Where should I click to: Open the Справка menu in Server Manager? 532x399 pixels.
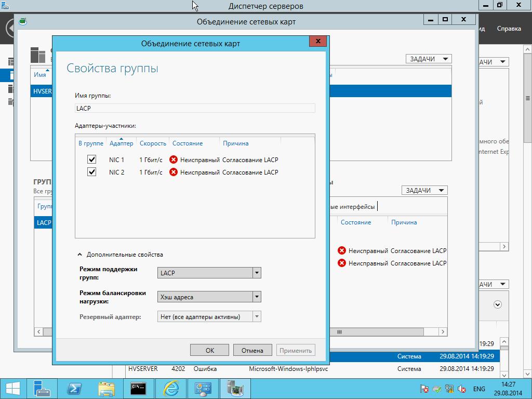click(x=509, y=29)
